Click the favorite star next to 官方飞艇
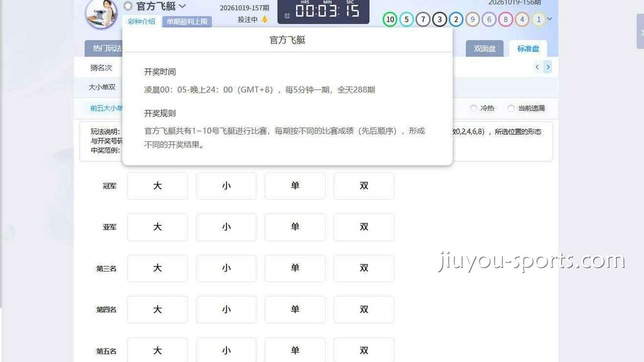The width and height of the screenshot is (644, 362). (x=128, y=6)
